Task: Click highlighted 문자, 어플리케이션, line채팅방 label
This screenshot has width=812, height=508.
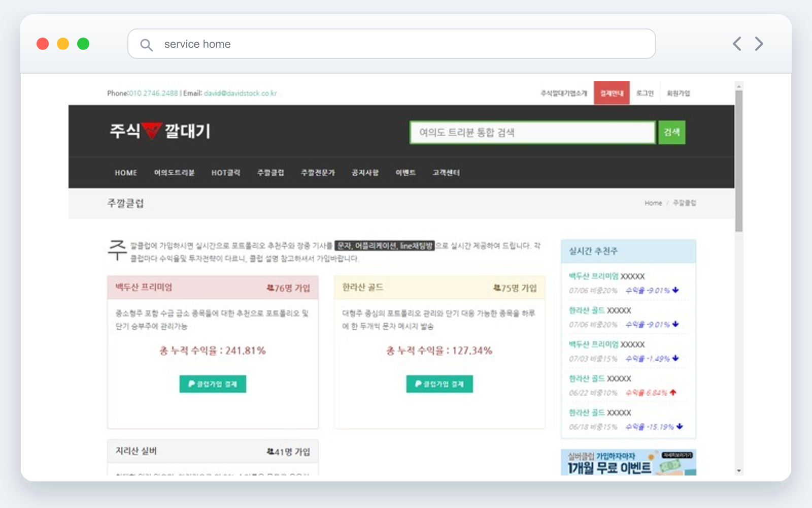Action: [385, 246]
